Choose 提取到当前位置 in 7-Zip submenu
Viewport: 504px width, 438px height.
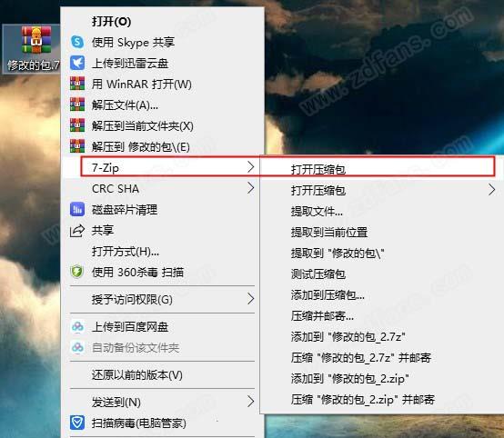point(329,232)
